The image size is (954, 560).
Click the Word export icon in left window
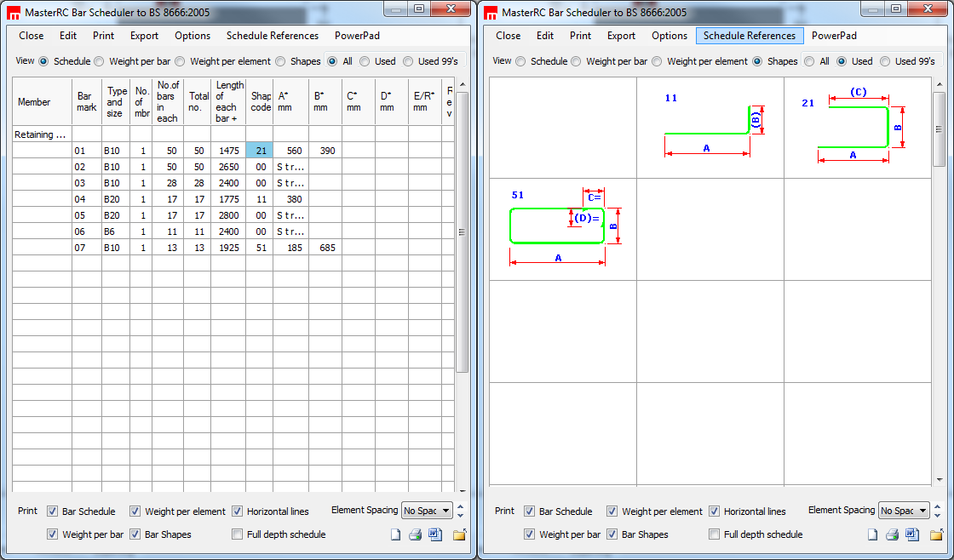(x=435, y=535)
